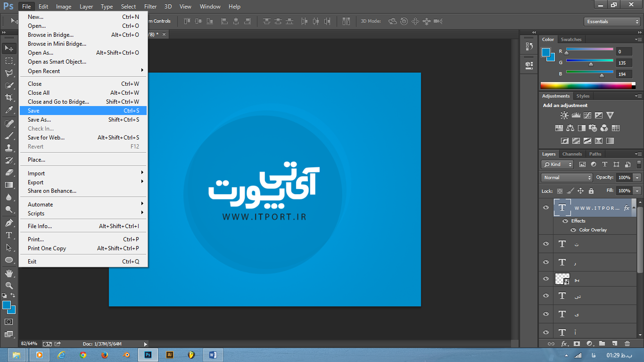
Task: Add a Curves adjustment
Action: (x=587, y=115)
